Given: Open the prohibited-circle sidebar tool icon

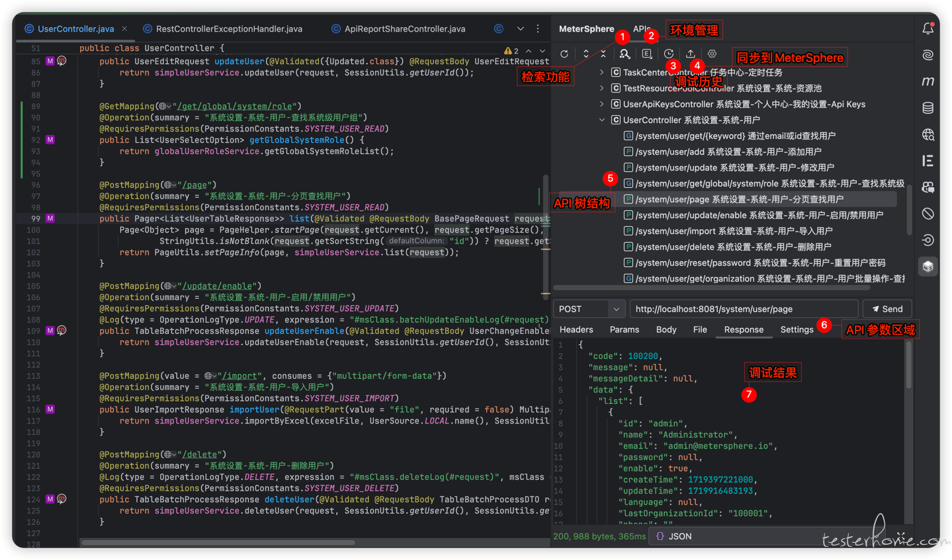Looking at the screenshot, I should [x=928, y=214].
